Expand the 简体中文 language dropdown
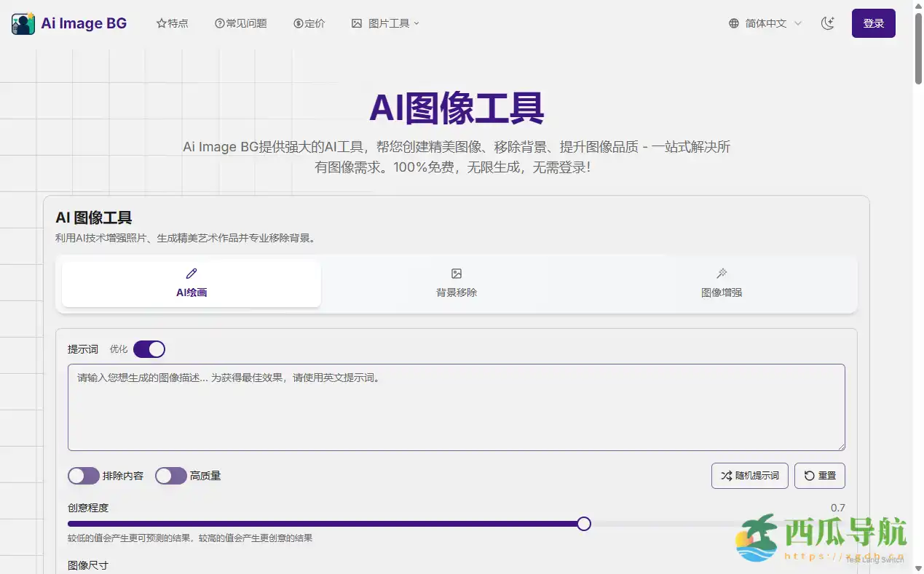 (x=765, y=23)
